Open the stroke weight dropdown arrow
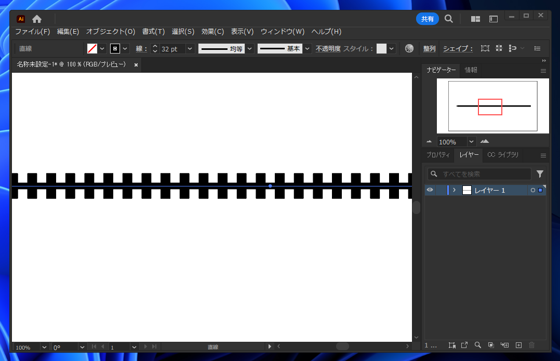560x361 pixels. (x=190, y=49)
